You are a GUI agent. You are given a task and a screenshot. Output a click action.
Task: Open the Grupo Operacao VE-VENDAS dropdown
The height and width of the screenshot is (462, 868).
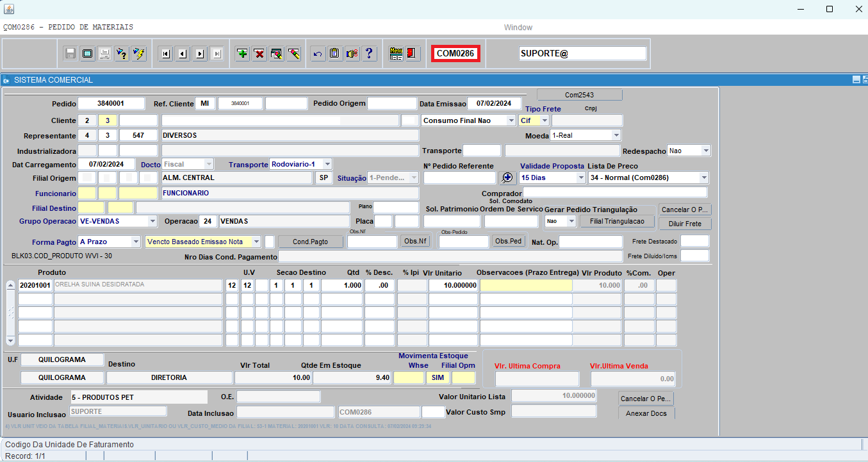(x=152, y=221)
